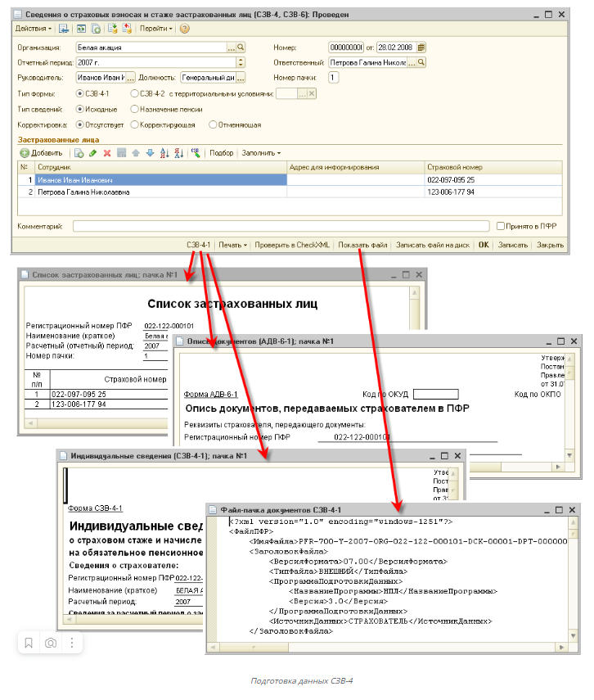Image resolution: width=594 pixels, height=700 pixels.
Task: Open the Действия dropdown menu
Action: [33, 29]
